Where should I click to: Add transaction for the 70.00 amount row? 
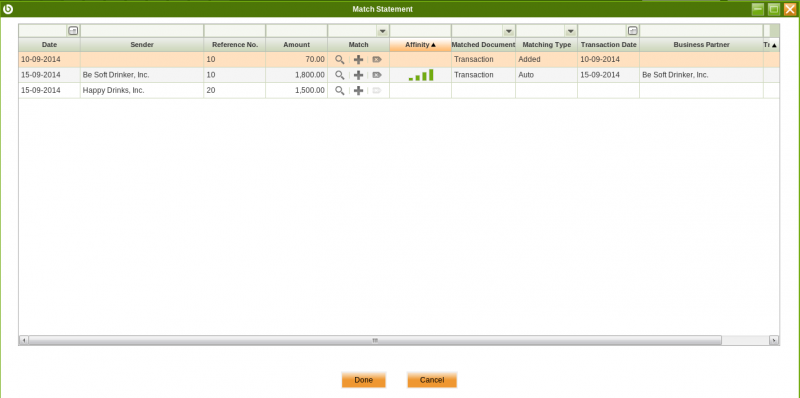(359, 60)
